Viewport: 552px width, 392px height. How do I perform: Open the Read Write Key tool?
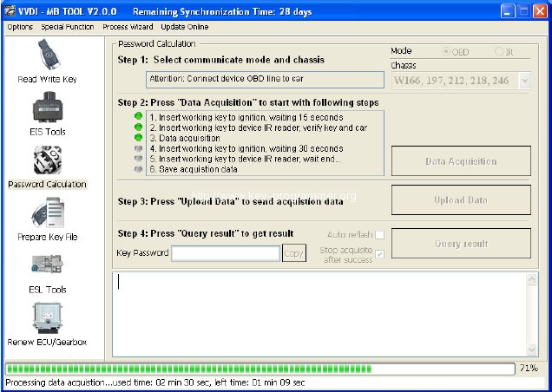(x=47, y=58)
